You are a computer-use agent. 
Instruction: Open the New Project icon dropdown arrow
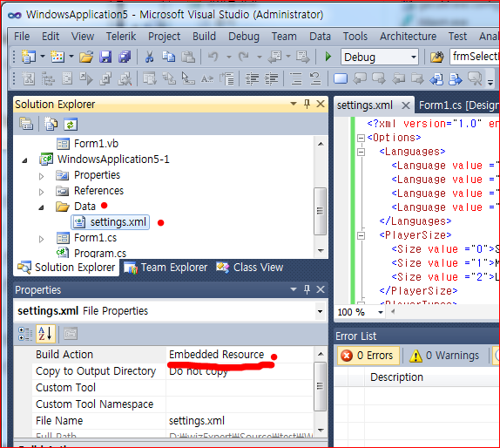(x=43, y=57)
